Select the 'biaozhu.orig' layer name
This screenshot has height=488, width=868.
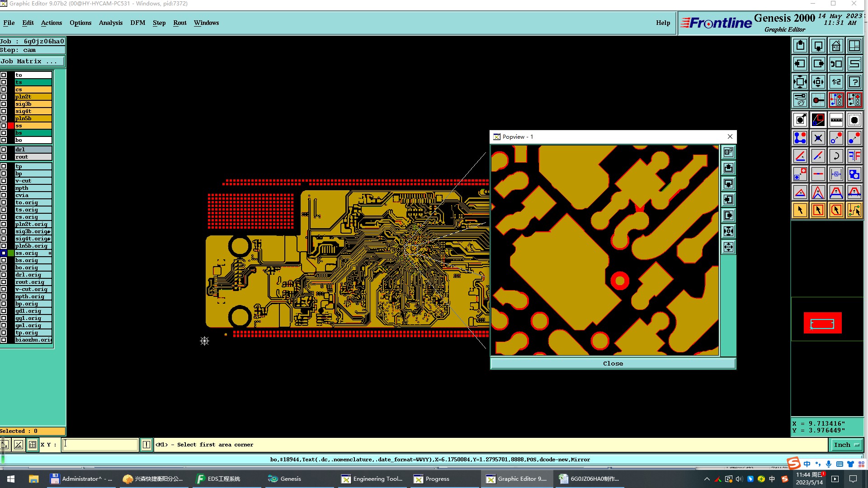pyautogui.click(x=33, y=340)
